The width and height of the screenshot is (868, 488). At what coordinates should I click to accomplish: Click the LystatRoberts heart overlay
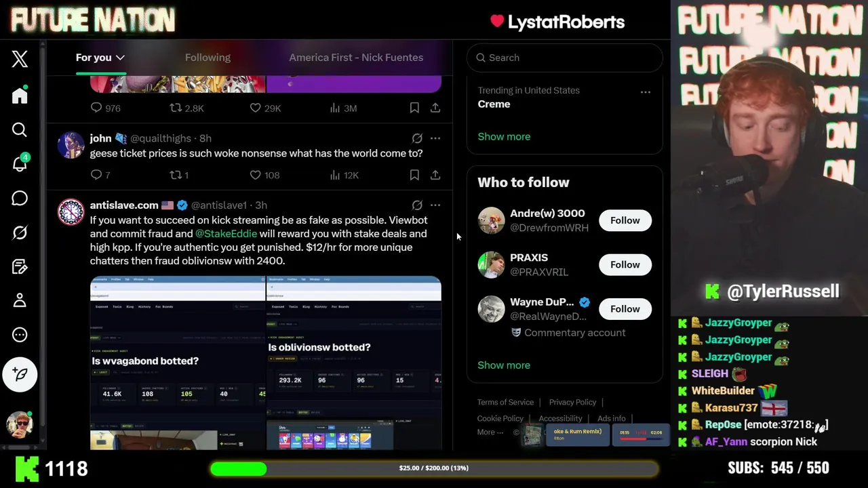coord(497,22)
